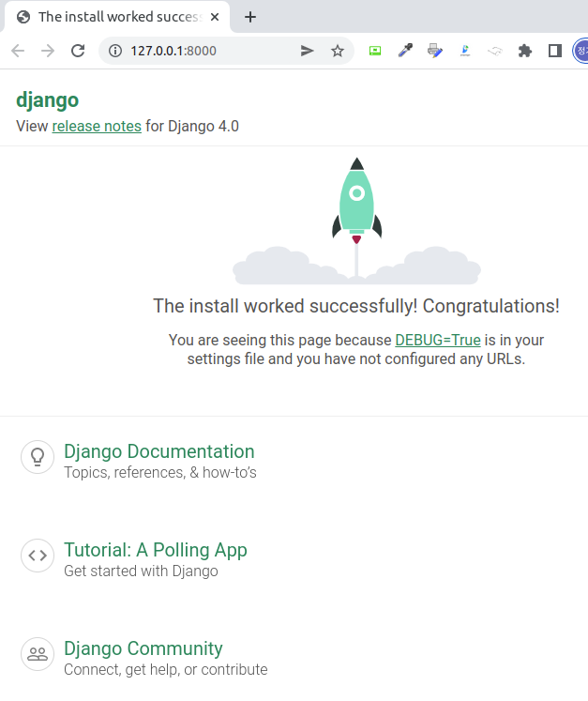Screen dimensions: 588x701
Task: Open the release notes link
Action: click(x=97, y=126)
